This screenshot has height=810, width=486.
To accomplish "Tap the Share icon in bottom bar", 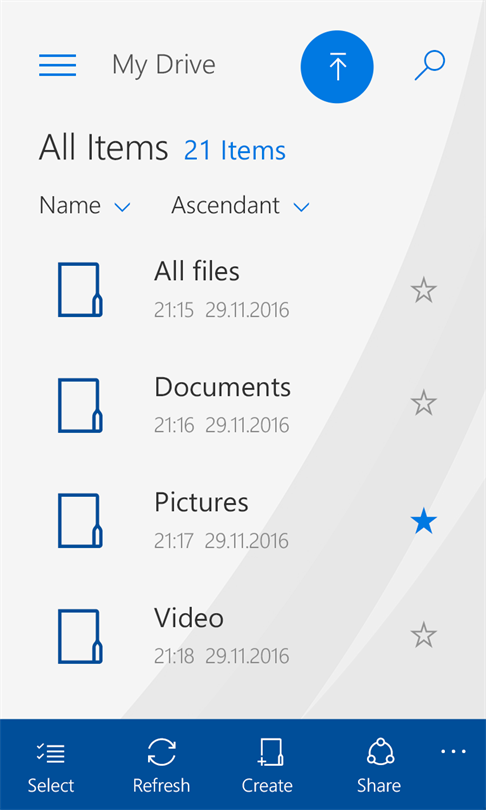I will pos(381,752).
